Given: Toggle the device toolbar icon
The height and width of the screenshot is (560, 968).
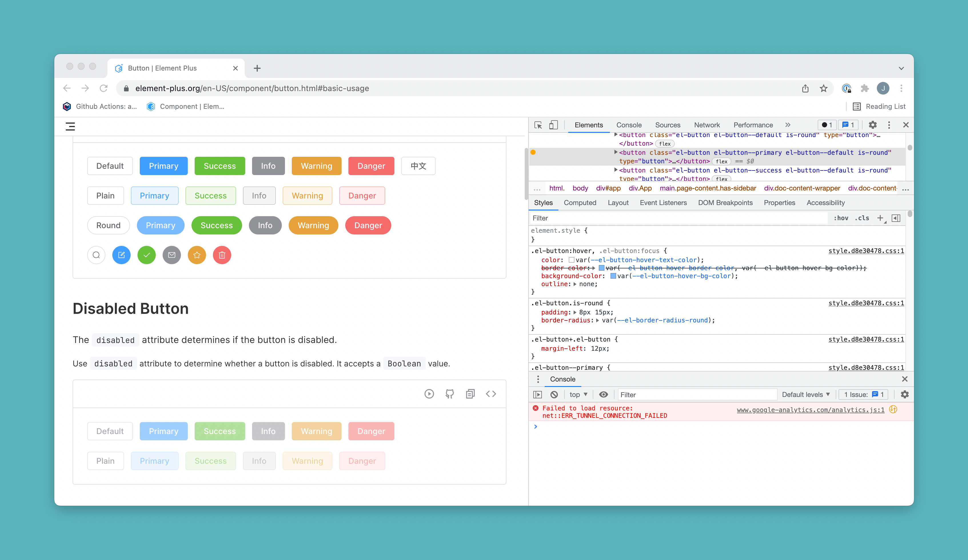Looking at the screenshot, I should [x=553, y=125].
